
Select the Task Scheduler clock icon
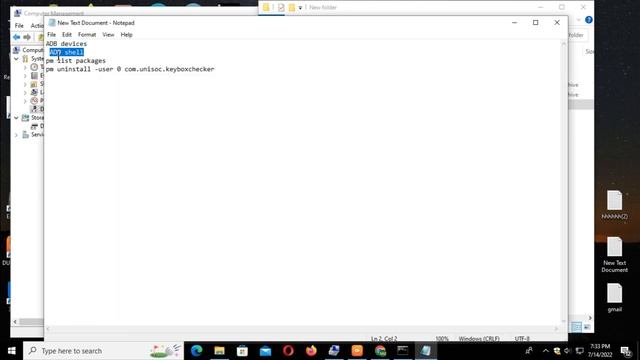(34, 67)
